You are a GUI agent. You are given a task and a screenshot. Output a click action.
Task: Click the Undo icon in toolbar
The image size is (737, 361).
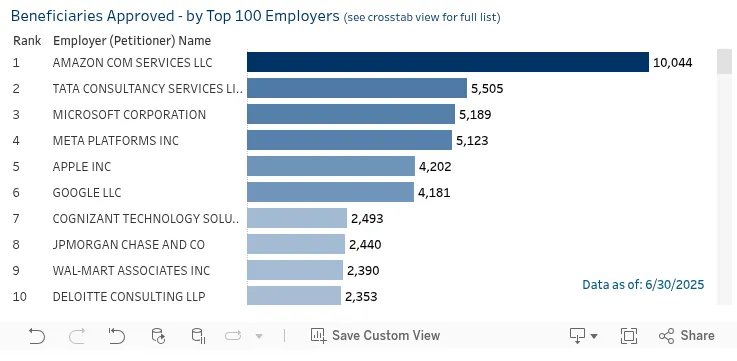[37, 336]
